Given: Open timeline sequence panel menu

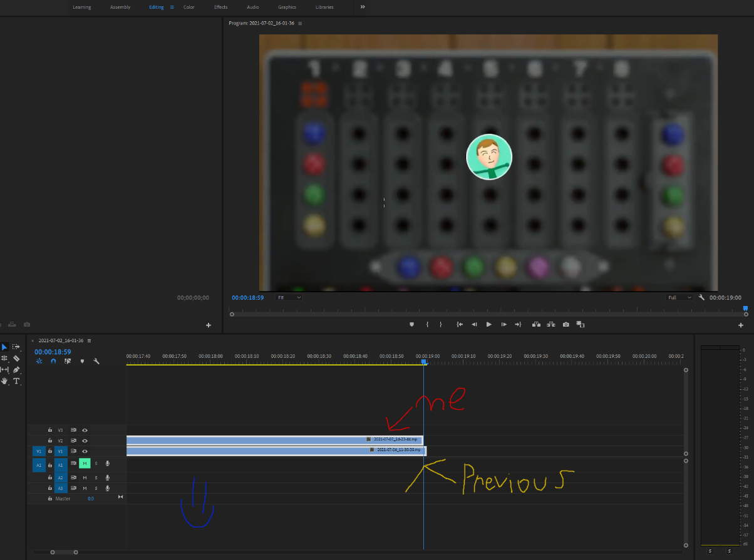Looking at the screenshot, I should [89, 340].
